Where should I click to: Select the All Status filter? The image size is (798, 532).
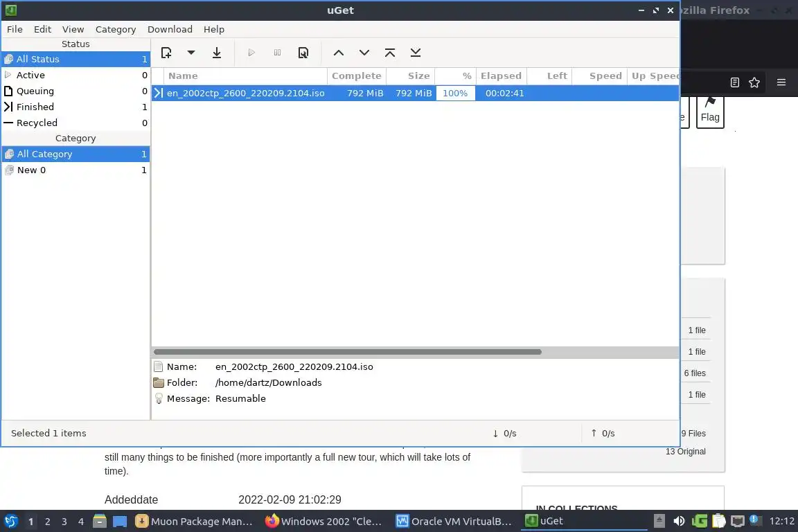pyautogui.click(x=76, y=59)
